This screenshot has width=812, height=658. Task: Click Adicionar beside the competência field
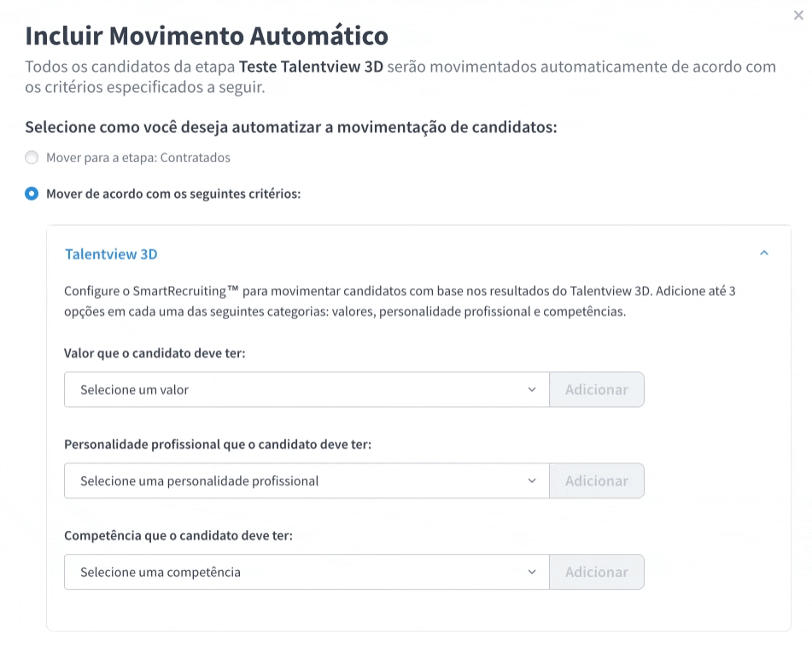point(597,572)
